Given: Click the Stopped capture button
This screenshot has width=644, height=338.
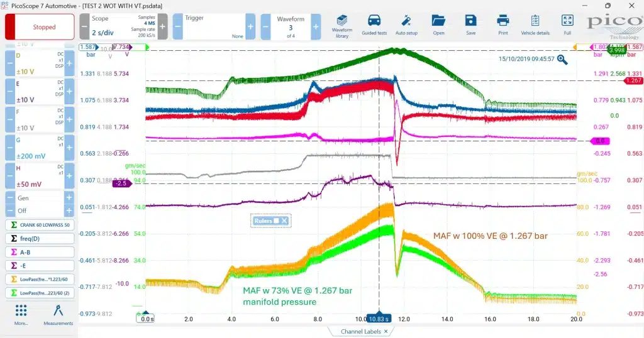Looking at the screenshot, I should pyautogui.click(x=40, y=26).
